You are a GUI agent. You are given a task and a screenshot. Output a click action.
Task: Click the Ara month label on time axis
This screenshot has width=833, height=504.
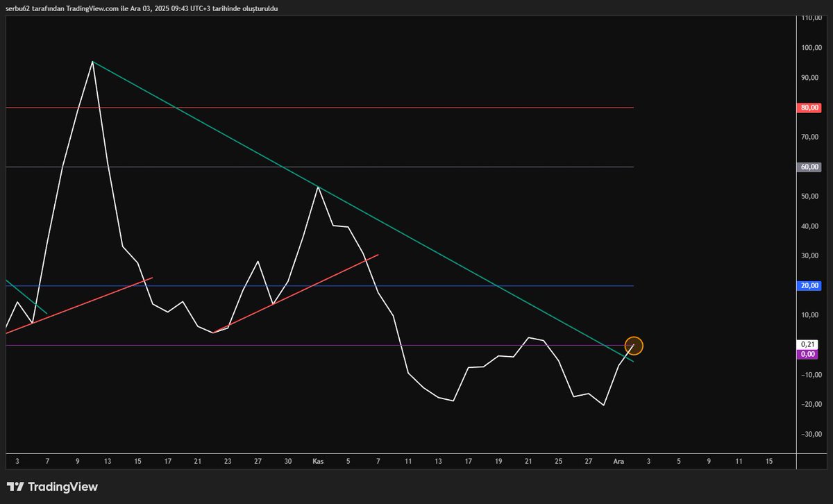pos(619,461)
